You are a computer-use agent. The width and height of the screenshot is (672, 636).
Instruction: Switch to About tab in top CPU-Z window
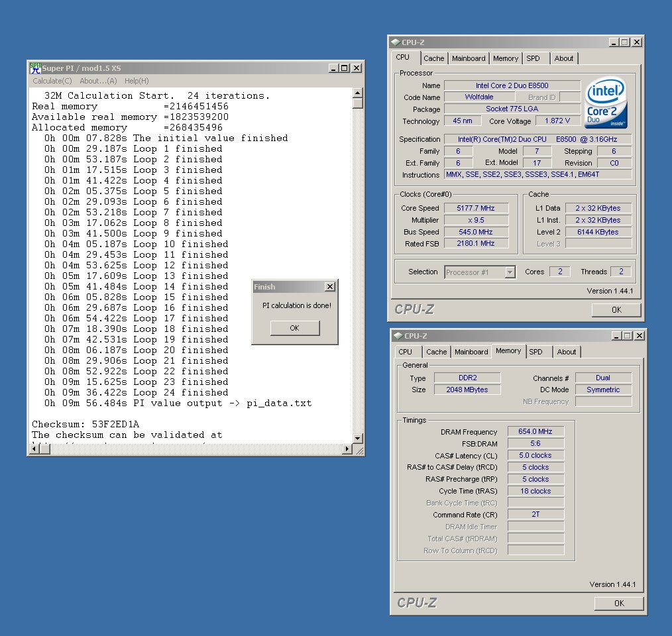(563, 58)
